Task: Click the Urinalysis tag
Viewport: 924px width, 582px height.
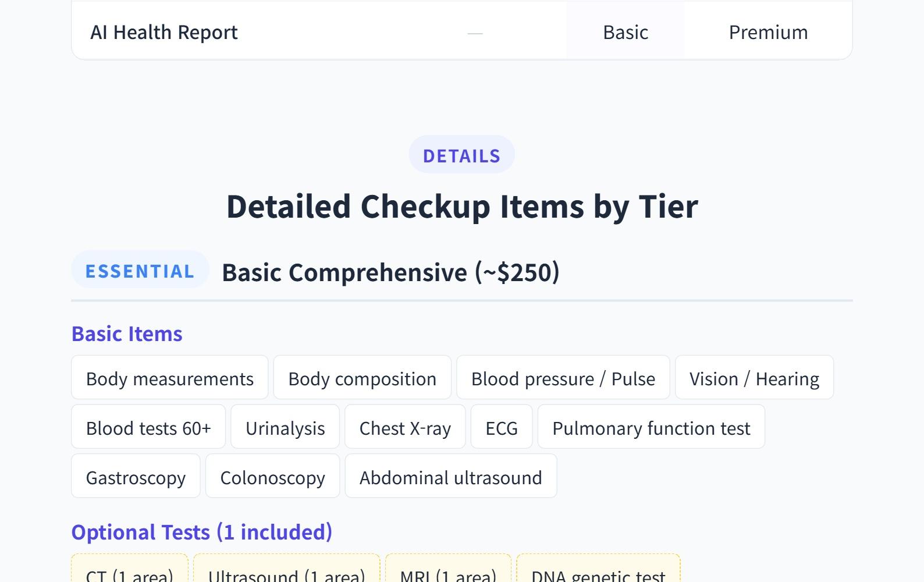Action: 285,428
